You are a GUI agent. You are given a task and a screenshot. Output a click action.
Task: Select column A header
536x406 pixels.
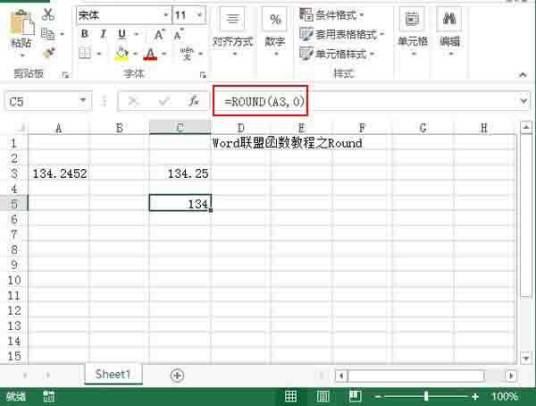[x=59, y=128]
